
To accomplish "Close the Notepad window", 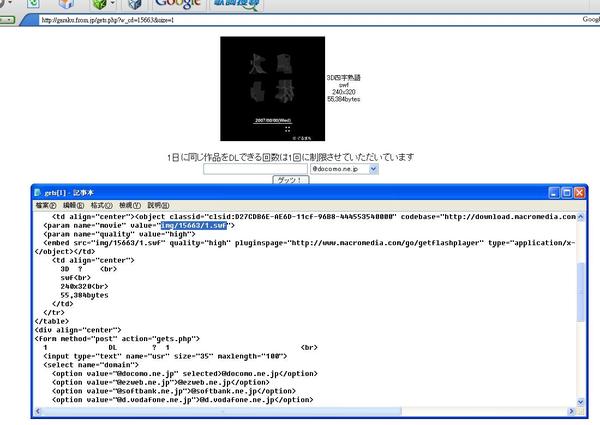I will point(579,192).
